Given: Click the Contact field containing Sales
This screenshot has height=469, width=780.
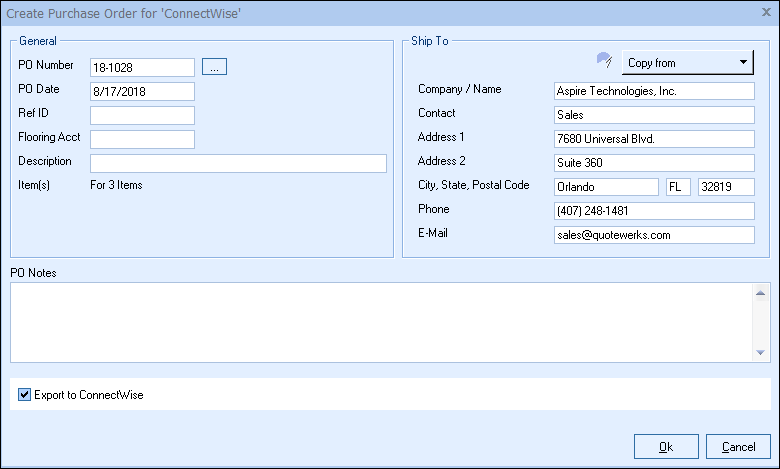Looking at the screenshot, I should coord(654,115).
